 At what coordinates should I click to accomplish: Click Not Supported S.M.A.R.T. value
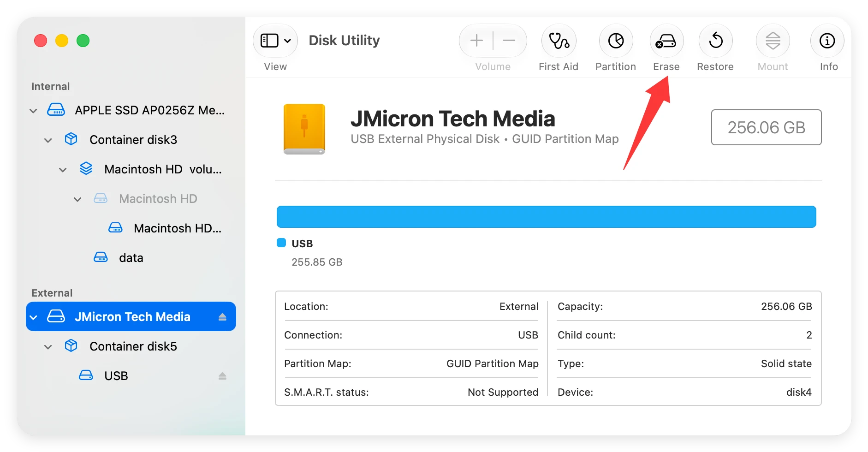coord(503,392)
